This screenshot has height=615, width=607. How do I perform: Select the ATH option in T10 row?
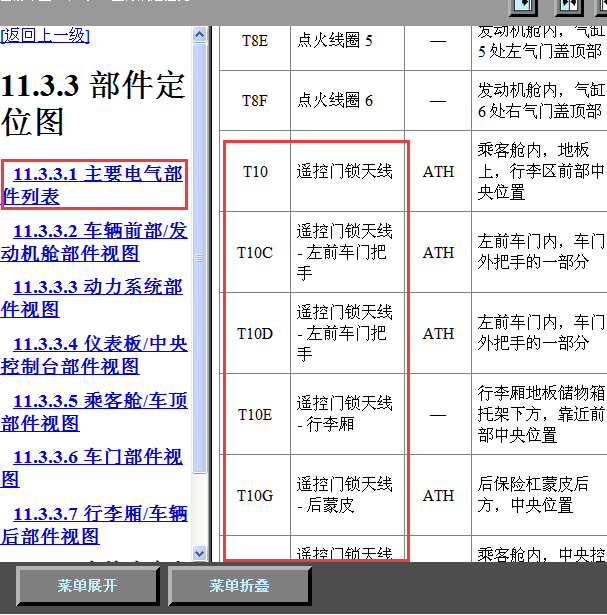click(x=438, y=171)
